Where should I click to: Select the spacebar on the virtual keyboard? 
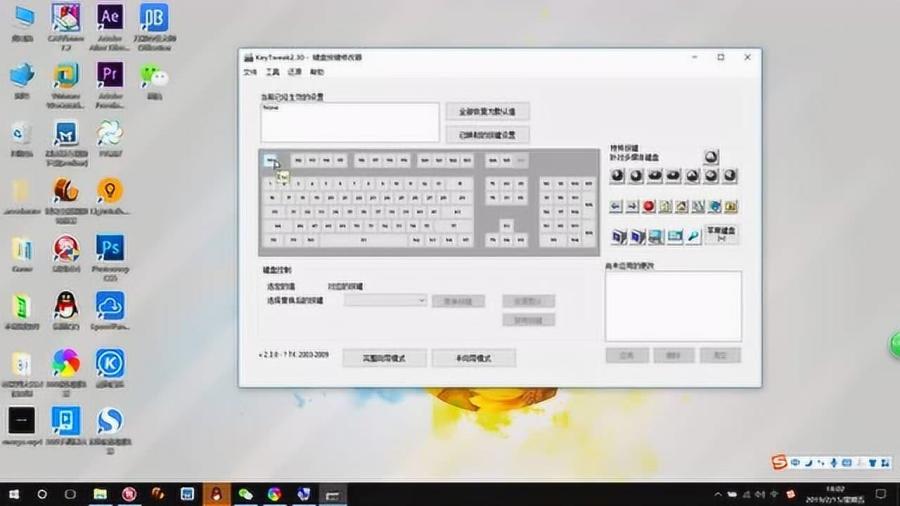[364, 240]
